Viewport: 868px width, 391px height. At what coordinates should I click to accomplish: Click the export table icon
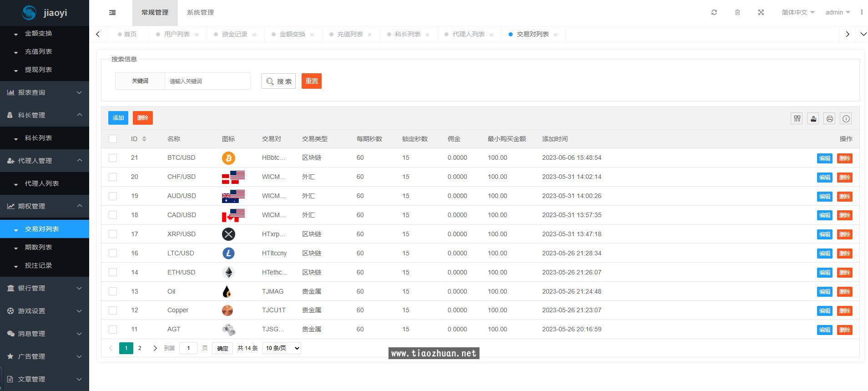point(813,119)
